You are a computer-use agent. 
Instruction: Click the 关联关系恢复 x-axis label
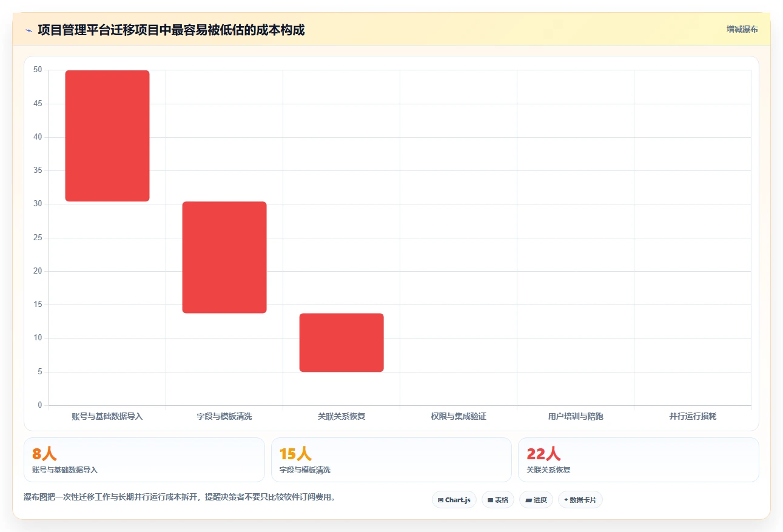tap(341, 417)
